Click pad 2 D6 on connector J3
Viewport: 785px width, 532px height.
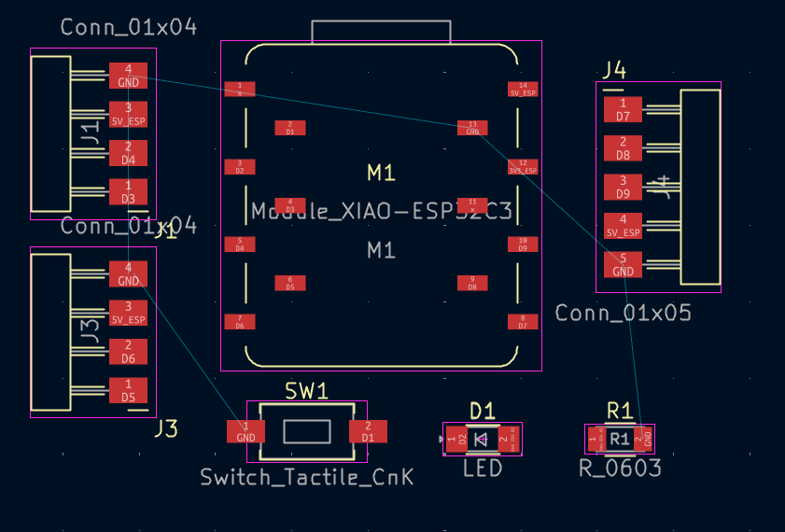(128, 352)
